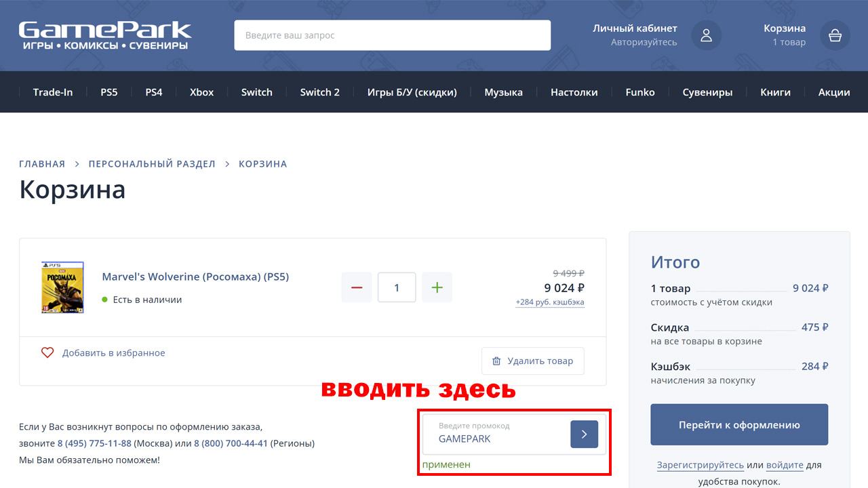This screenshot has width=868, height=488.
Task: Click the crossed-out price 9 499 ₽
Action: pyautogui.click(x=568, y=273)
